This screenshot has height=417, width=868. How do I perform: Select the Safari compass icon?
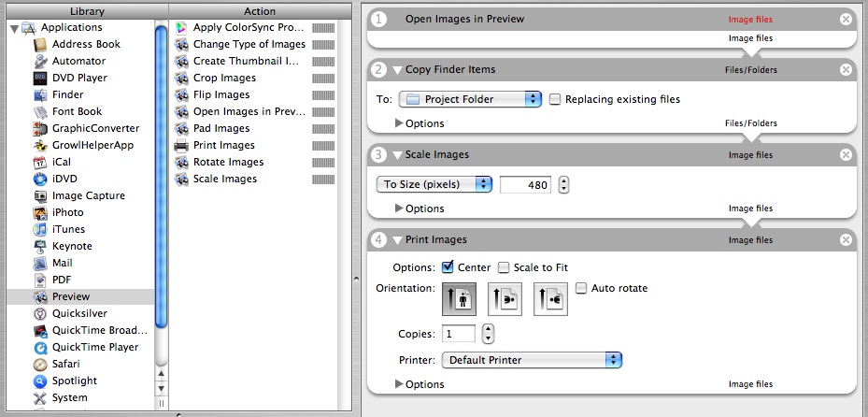click(40, 365)
